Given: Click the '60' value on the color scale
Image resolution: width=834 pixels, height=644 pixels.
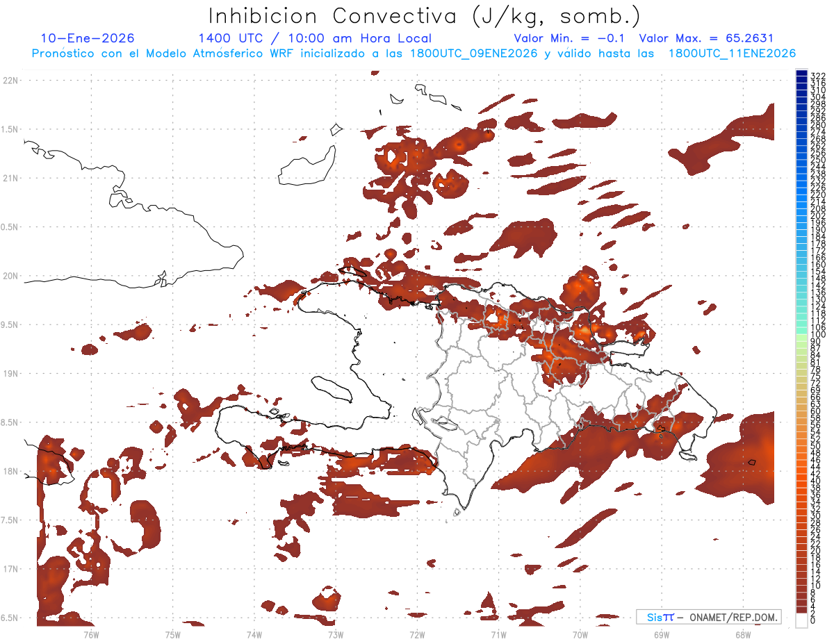Looking at the screenshot, I should 816,411.
